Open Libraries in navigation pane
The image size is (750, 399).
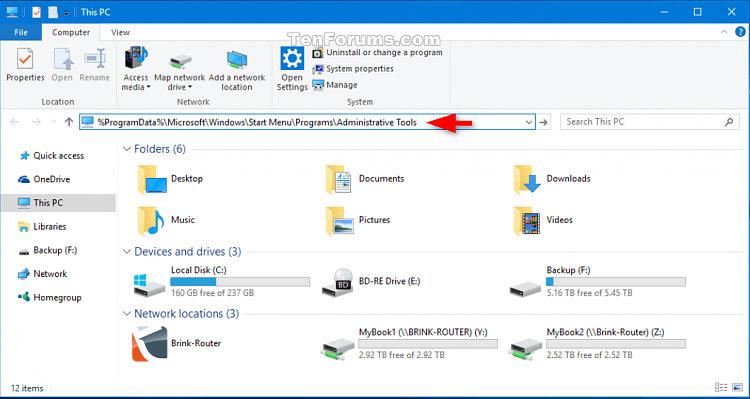[x=49, y=227]
